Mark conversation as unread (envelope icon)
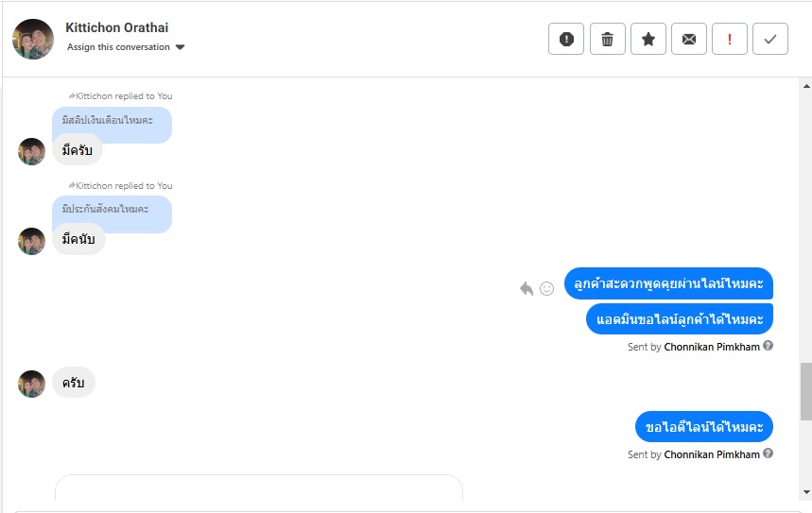The width and height of the screenshot is (812, 513). click(689, 39)
